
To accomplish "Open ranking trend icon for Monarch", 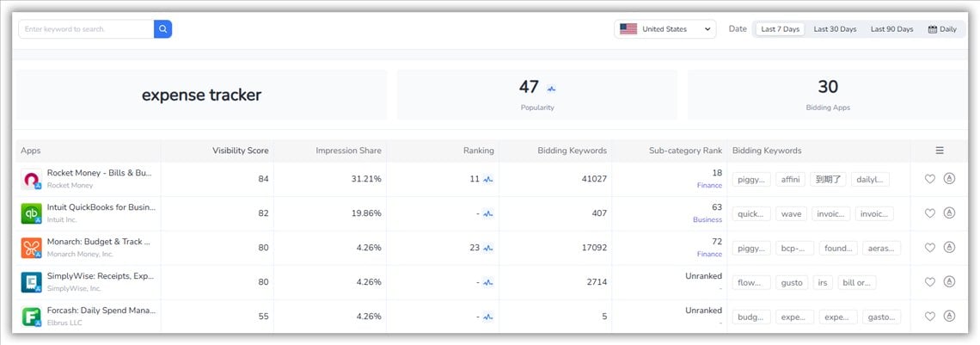I will point(488,248).
